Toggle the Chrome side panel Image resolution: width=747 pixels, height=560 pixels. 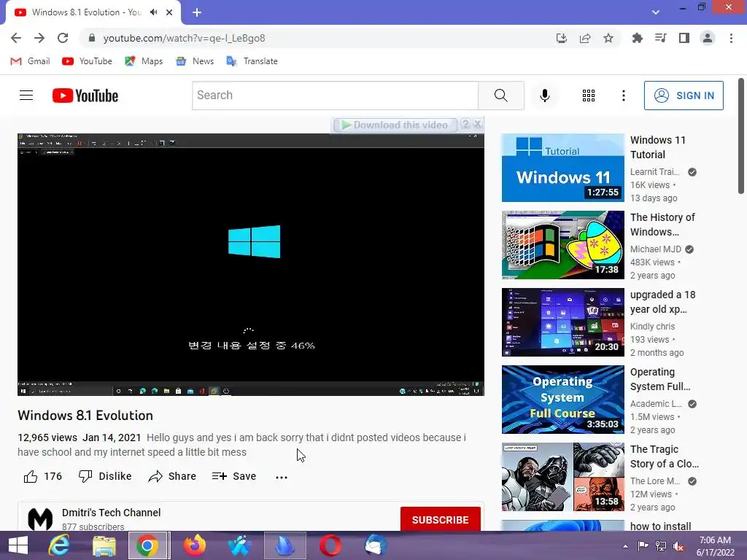pyautogui.click(x=684, y=38)
